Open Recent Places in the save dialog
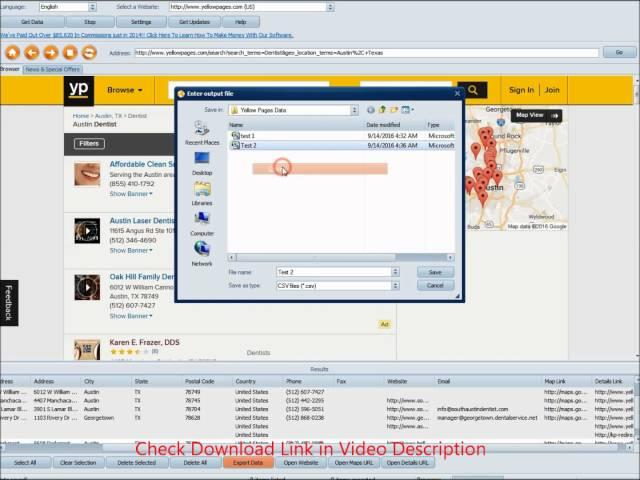 point(202,133)
